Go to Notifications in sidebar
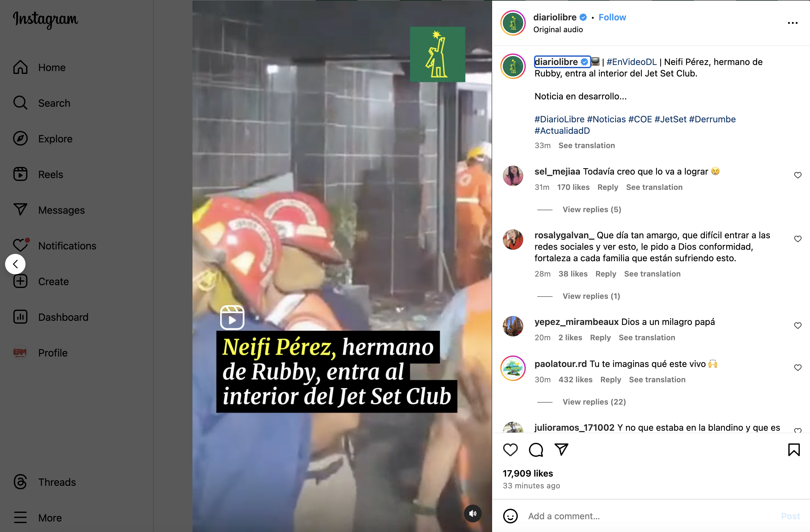 coord(55,246)
